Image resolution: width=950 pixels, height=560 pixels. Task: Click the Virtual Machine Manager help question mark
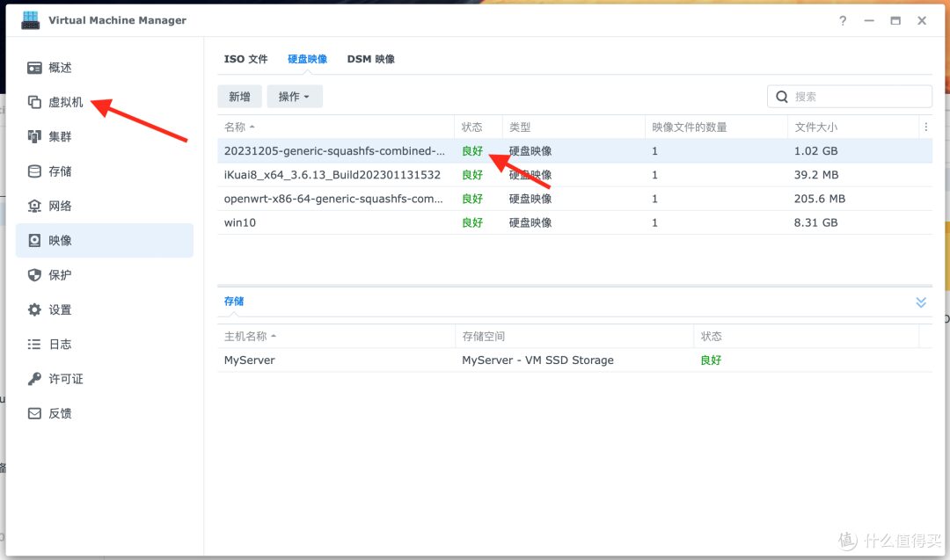pos(842,19)
